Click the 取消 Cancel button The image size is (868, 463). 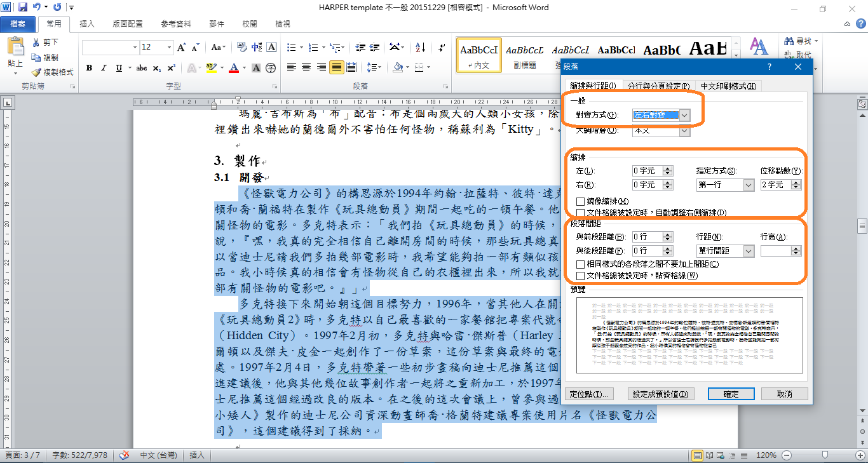(784, 394)
